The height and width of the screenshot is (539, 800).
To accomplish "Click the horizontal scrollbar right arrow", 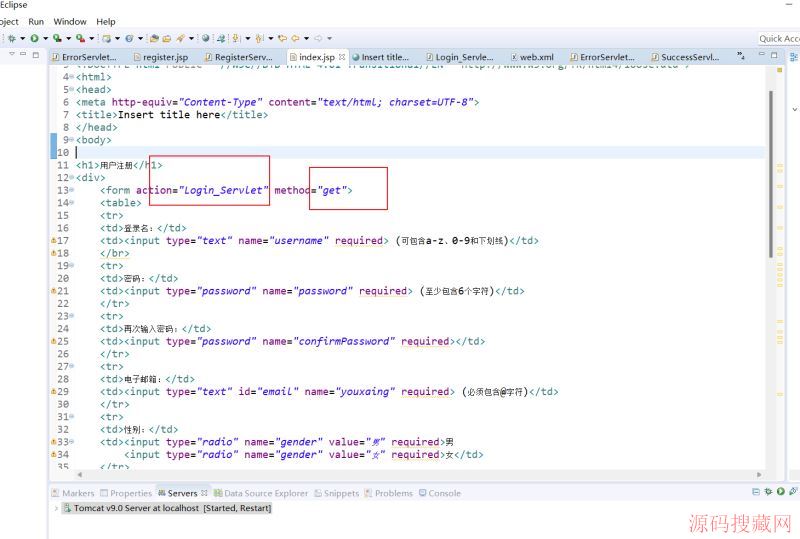I will click(759, 475).
